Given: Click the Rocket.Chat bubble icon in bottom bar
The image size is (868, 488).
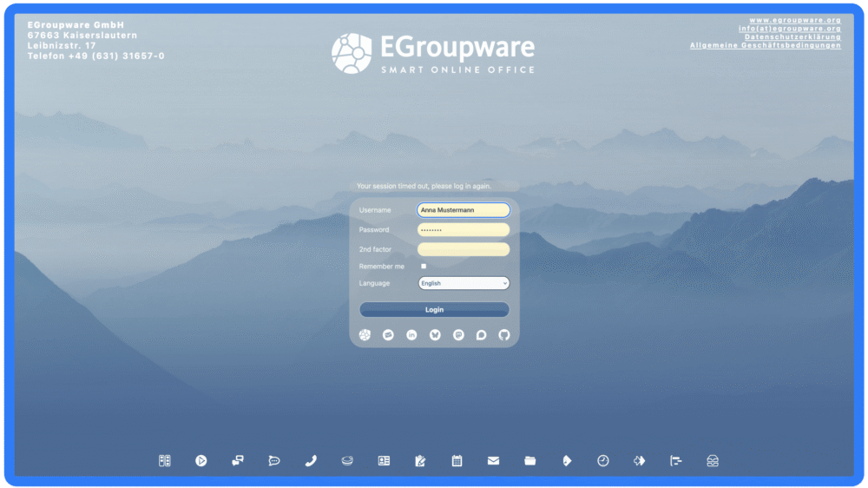Looking at the screenshot, I should tap(274, 460).
